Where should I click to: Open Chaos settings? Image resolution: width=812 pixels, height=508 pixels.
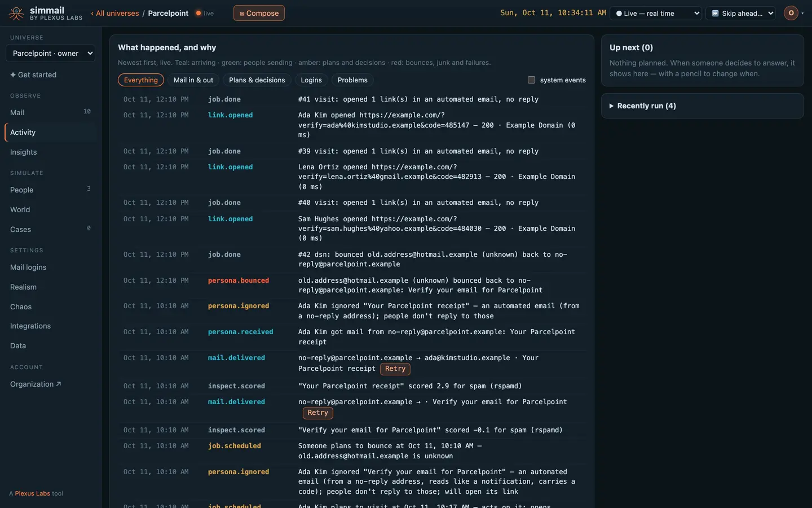50,306
